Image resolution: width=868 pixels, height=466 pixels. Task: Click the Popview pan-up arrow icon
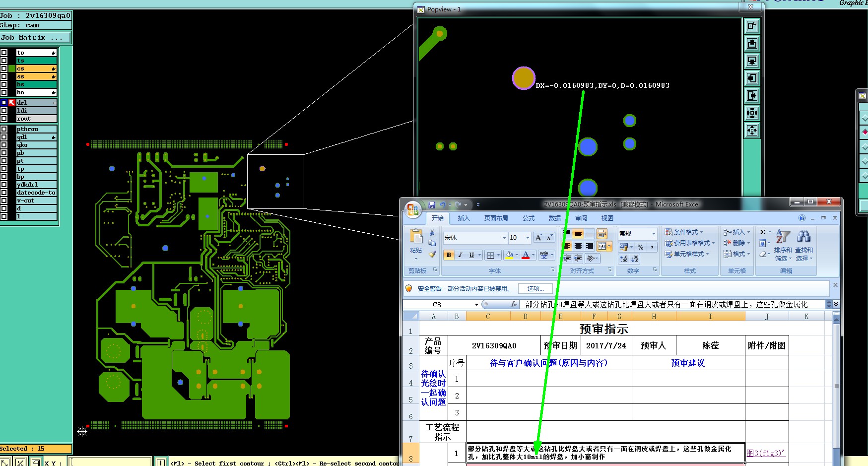coord(752,44)
